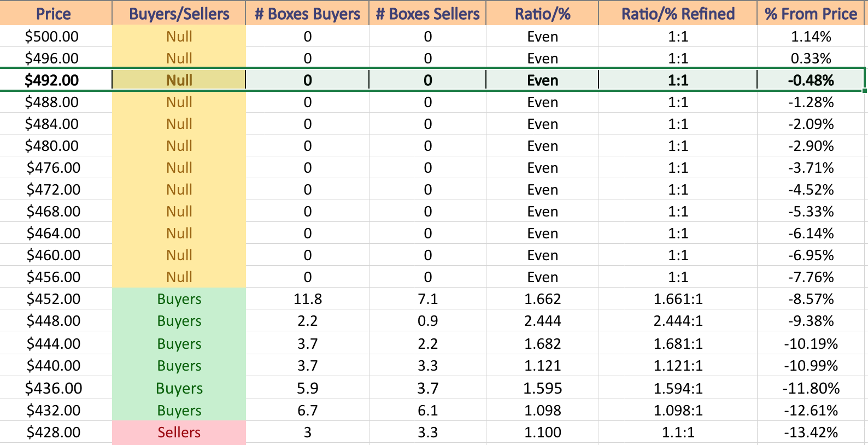868x445 pixels.
Task: Click the 0.33% from price cell
Action: coord(811,58)
